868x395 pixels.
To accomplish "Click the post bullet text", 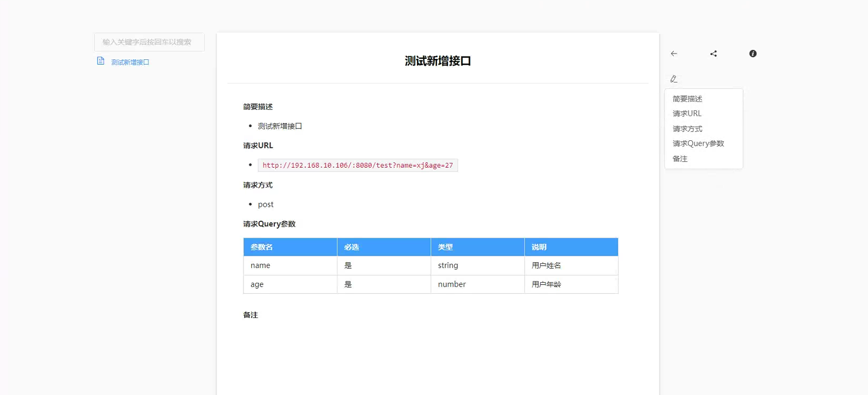I will pyautogui.click(x=265, y=204).
